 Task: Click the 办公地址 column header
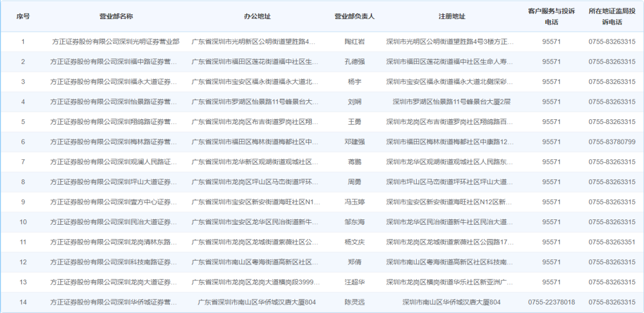(257, 17)
